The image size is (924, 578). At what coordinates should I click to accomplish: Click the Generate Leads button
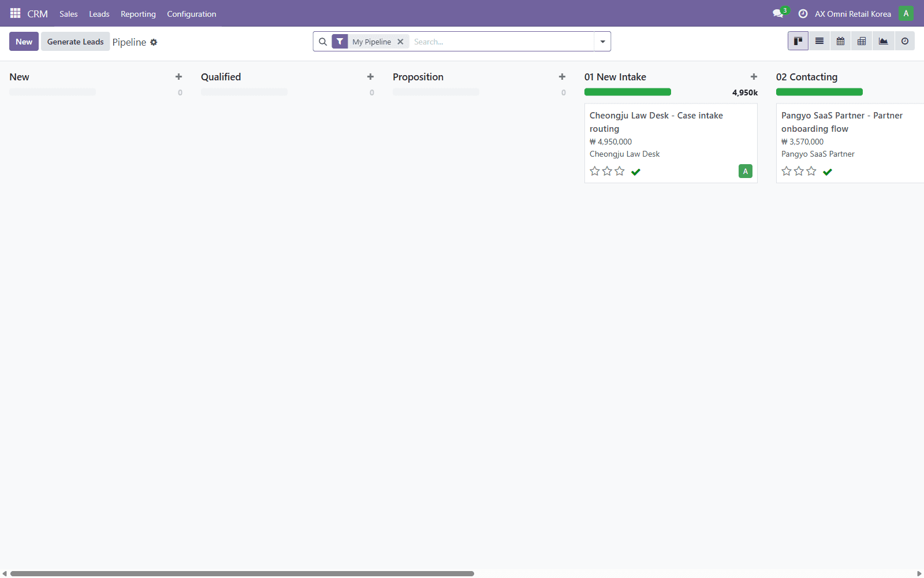(75, 41)
